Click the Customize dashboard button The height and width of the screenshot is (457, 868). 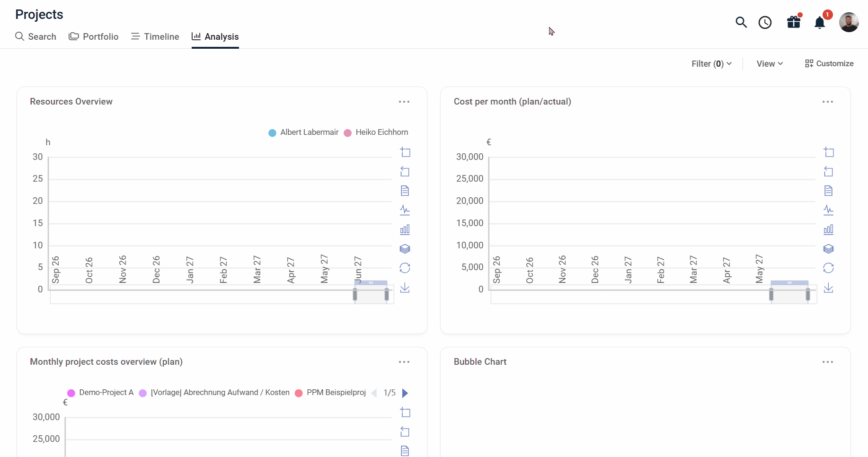[829, 63]
